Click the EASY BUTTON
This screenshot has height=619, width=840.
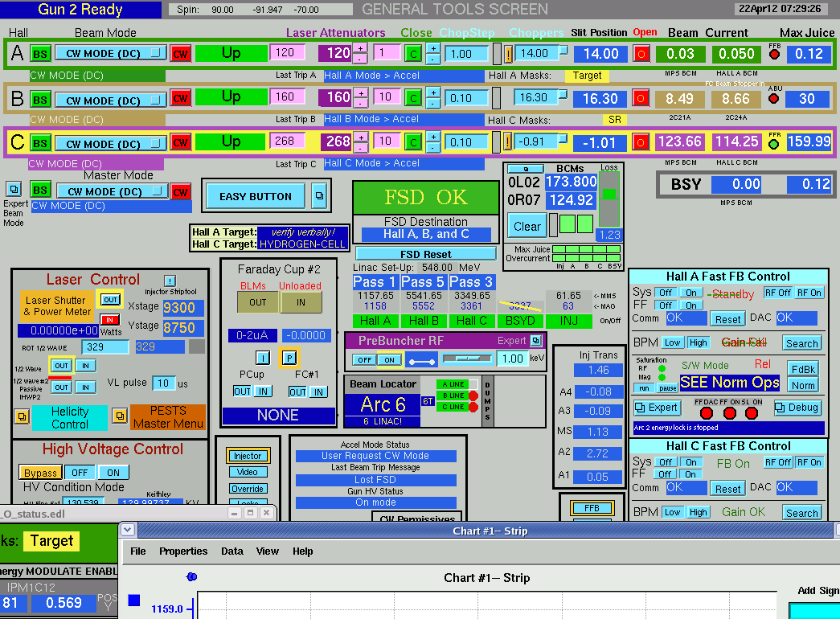click(256, 196)
